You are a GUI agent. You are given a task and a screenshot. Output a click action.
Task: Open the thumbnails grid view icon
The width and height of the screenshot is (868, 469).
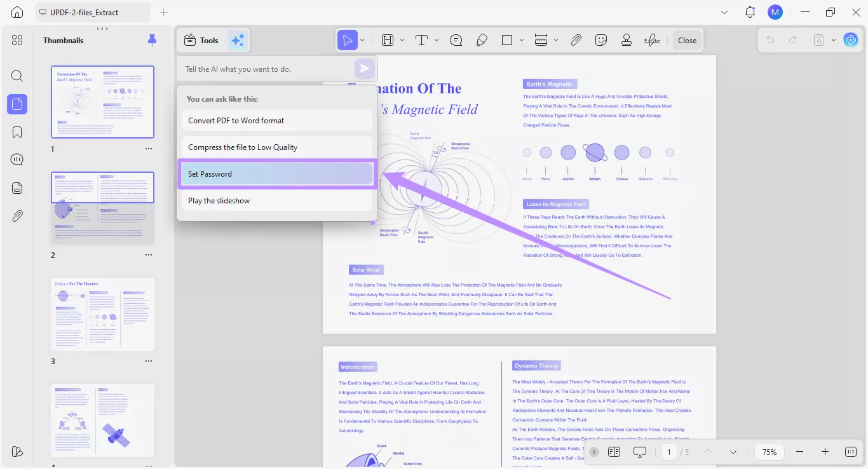17,40
